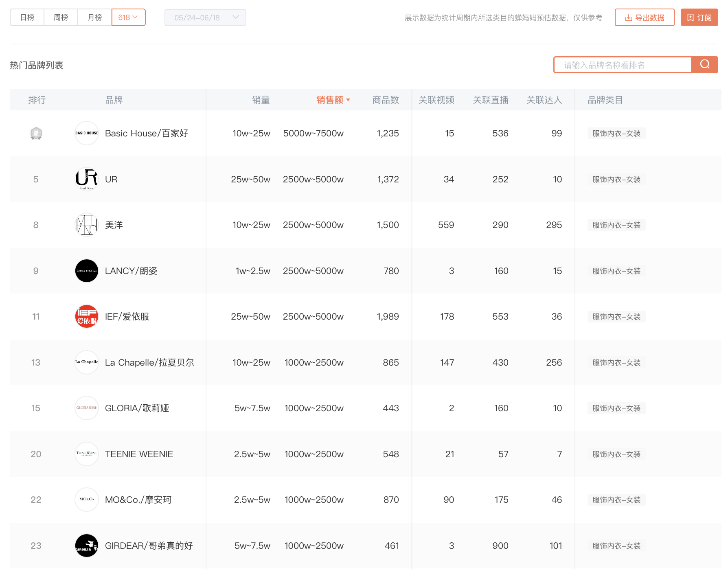Open the 618 ranking dropdown
Screen dimensions: 728x570
point(128,18)
